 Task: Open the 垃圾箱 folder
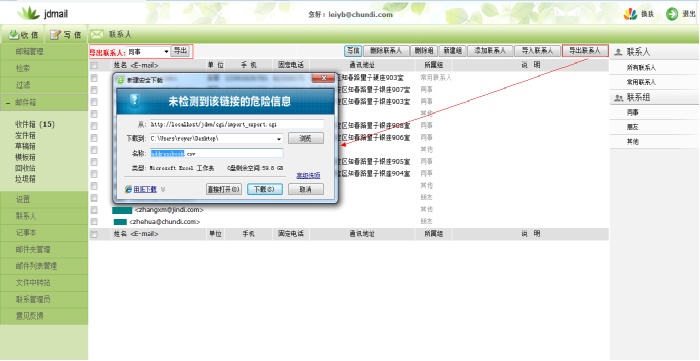pos(25,179)
